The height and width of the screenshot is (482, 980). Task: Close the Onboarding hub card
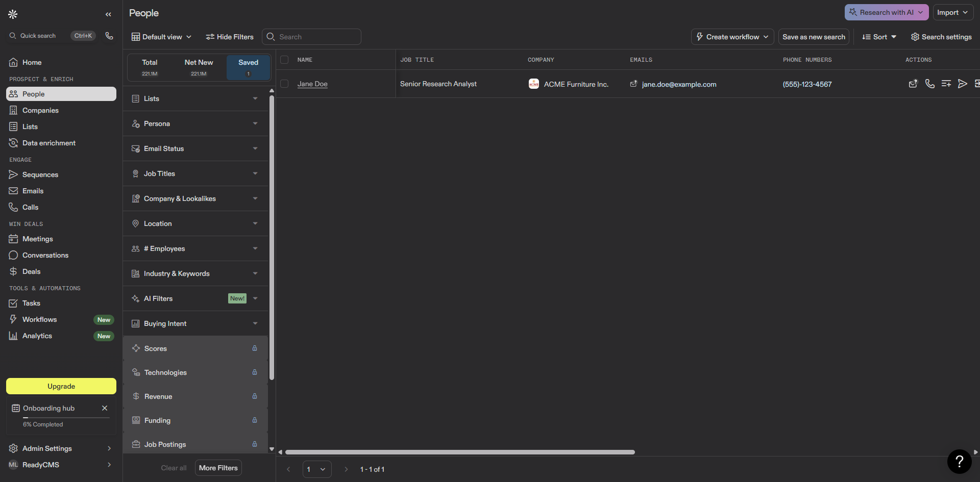[105, 408]
